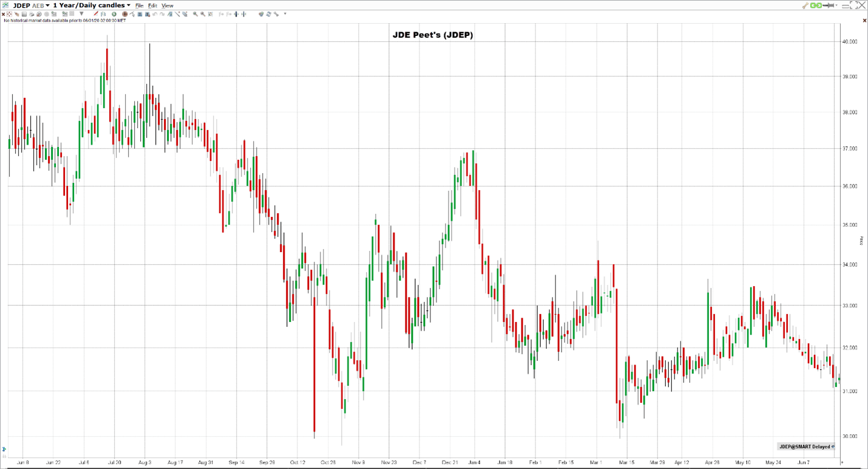
Task: Open chart configuration via title bar wrench
Action: [805, 5]
